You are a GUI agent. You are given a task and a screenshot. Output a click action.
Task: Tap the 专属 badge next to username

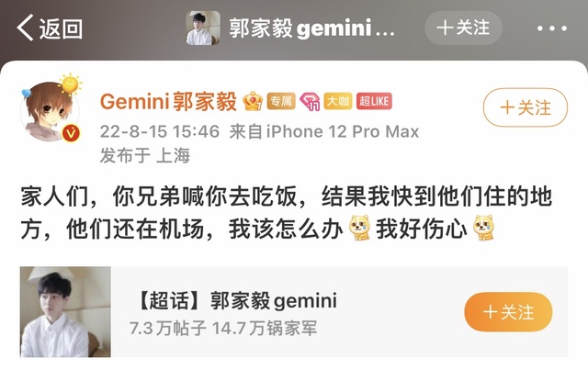tap(281, 101)
